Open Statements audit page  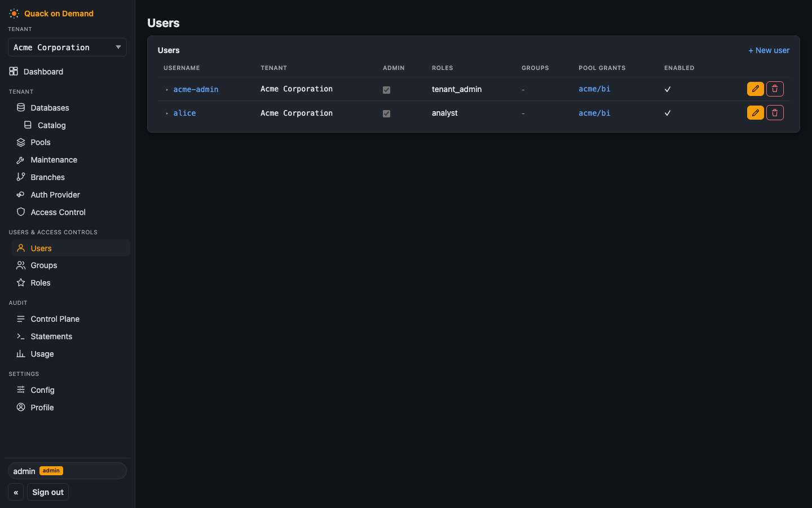click(x=71, y=336)
